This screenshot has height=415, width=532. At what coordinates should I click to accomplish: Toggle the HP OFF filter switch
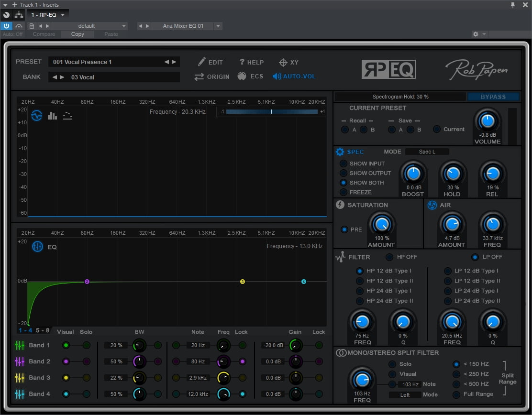coord(389,257)
